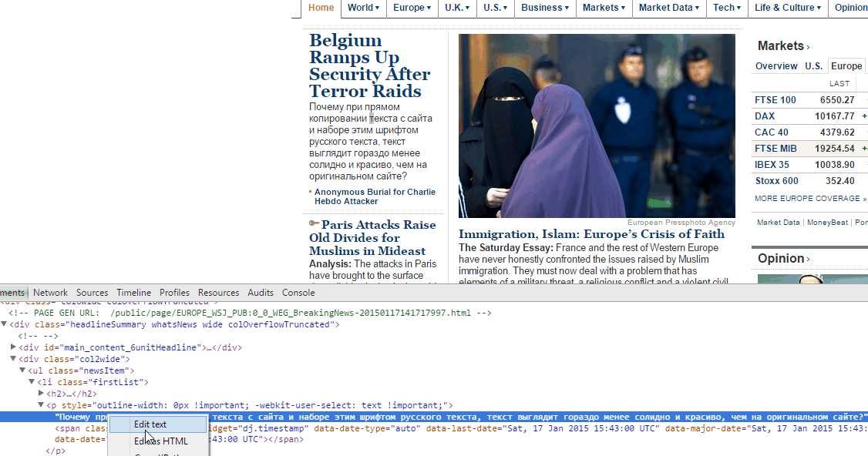The height and width of the screenshot is (456, 868).
Task: Collapse the p style outline-width node
Action: click(x=41, y=405)
